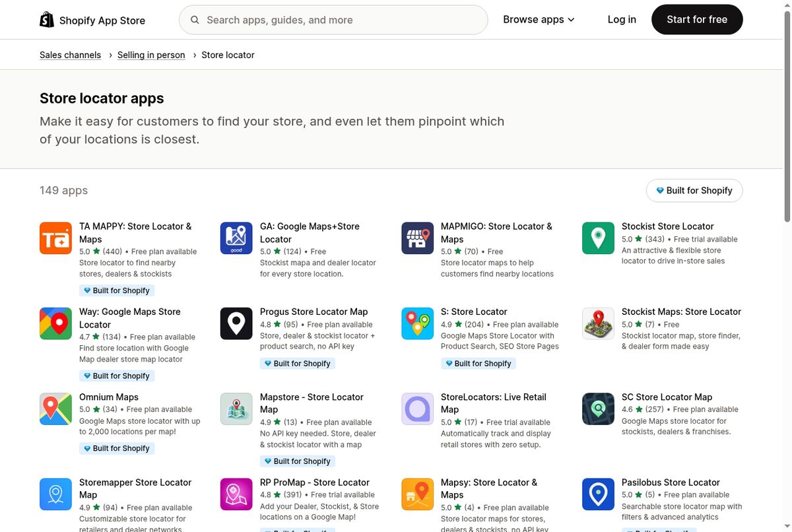Click the Start for free button
Screen dimensions: 792x532
pyautogui.click(x=697, y=20)
